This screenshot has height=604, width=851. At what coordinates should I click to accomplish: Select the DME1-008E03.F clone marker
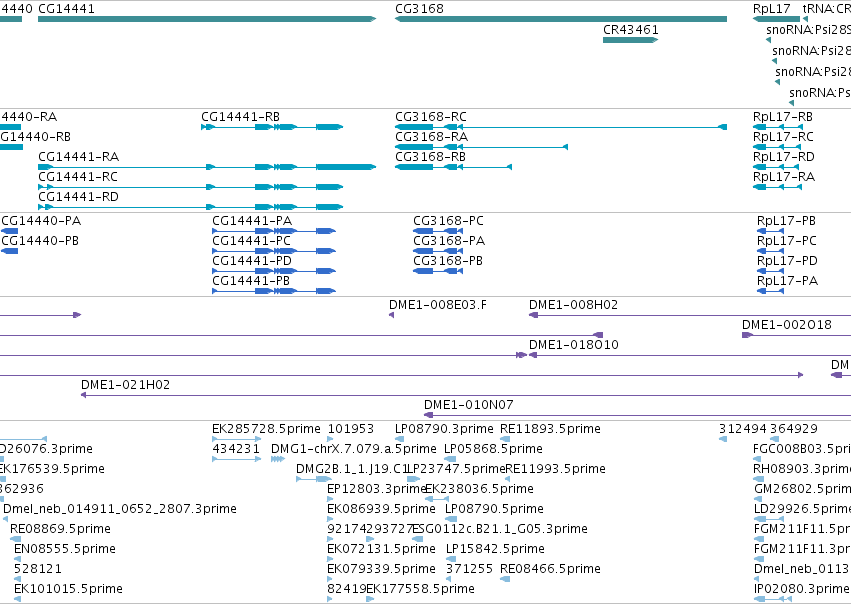(x=391, y=315)
